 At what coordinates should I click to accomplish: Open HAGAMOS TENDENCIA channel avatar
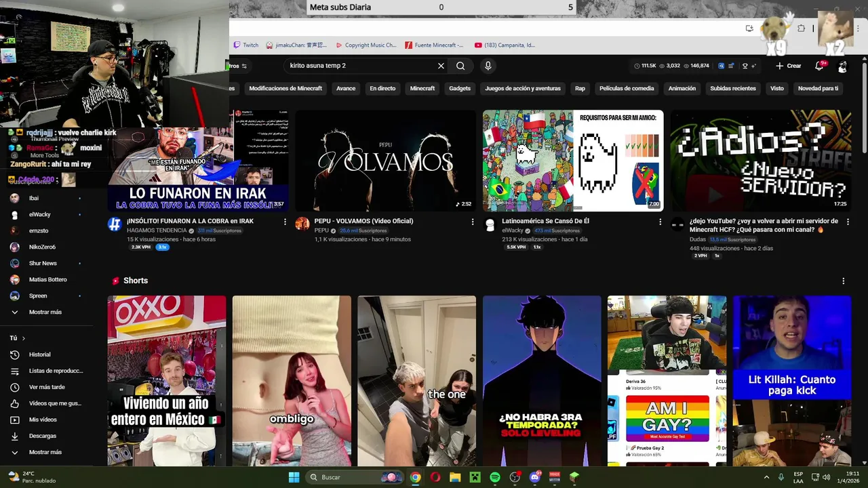click(x=115, y=224)
